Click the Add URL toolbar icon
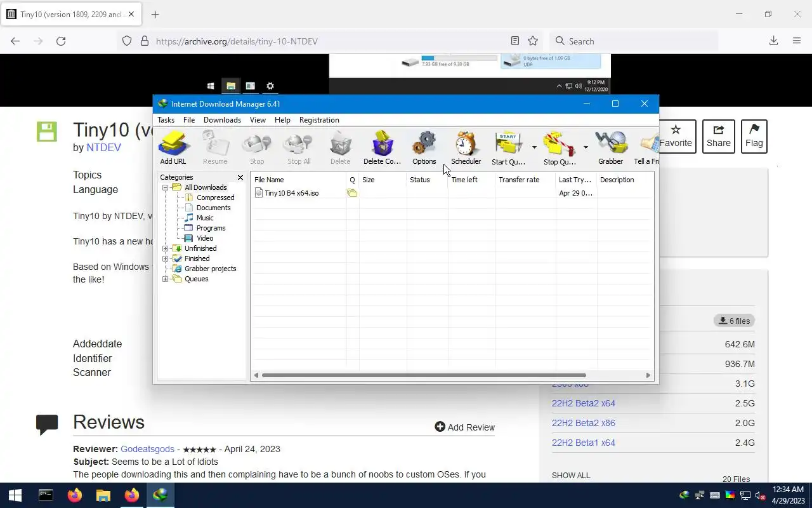 (173, 147)
